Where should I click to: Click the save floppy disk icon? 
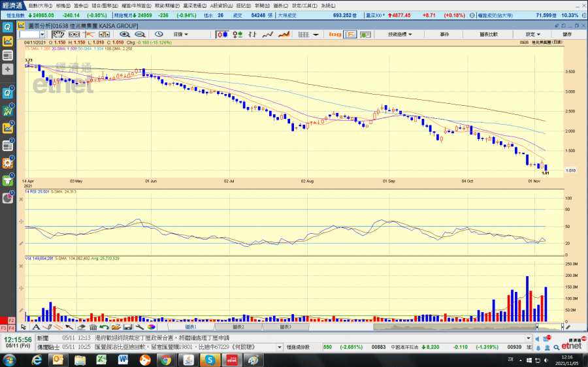pyautogui.click(x=129, y=327)
